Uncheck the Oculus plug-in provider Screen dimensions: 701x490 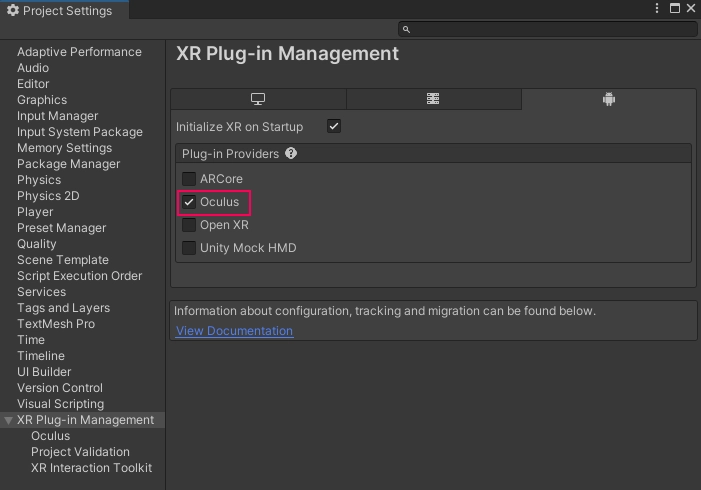pyautogui.click(x=189, y=202)
